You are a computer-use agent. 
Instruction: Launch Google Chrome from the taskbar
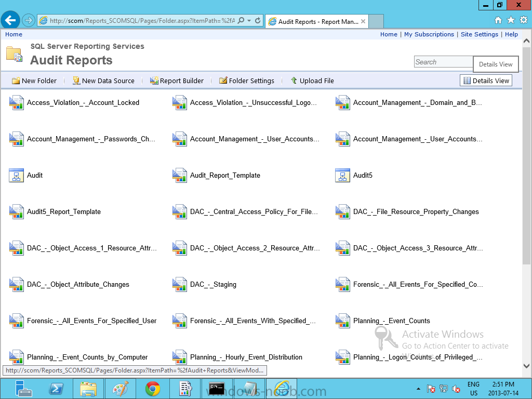(153, 389)
